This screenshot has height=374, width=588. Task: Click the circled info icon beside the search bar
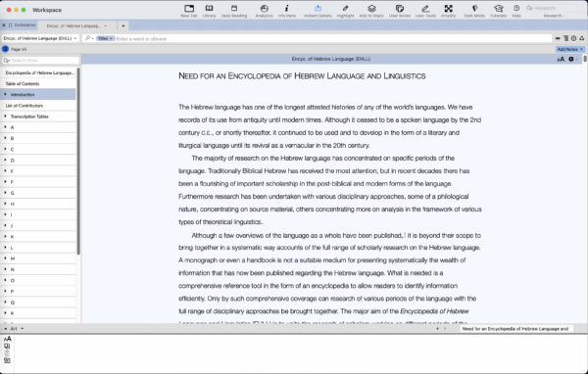click(573, 38)
